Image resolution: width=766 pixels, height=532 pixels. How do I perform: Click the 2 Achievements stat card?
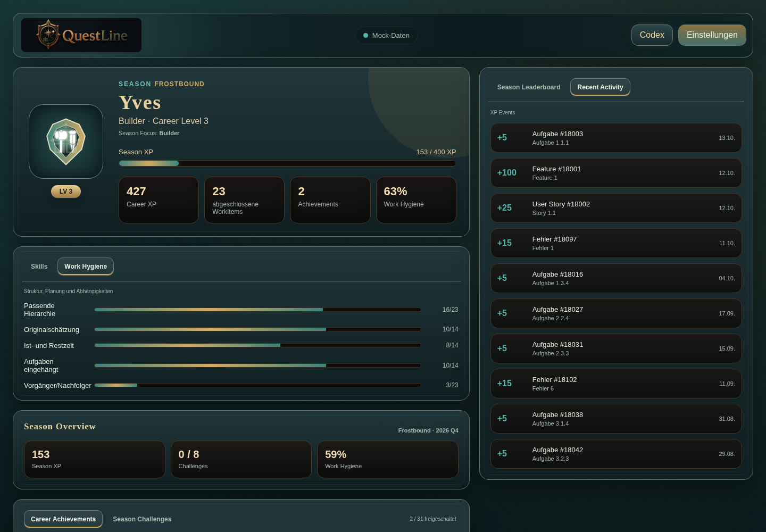click(x=330, y=200)
